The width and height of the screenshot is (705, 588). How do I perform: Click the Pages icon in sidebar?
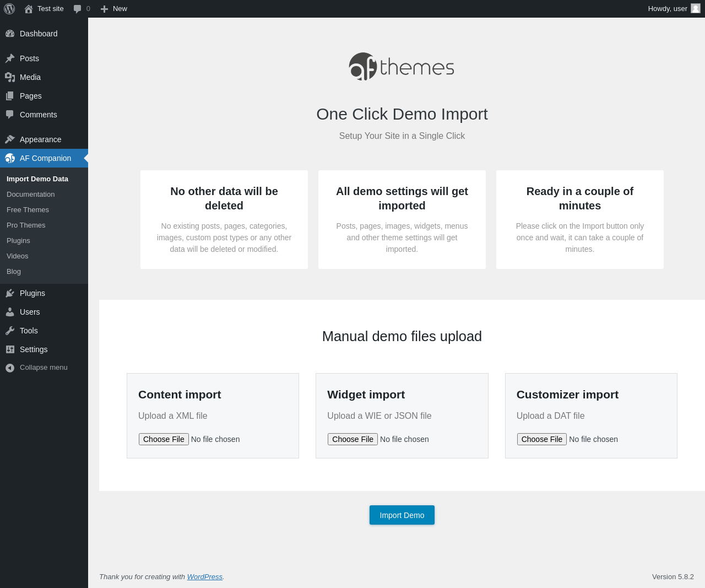pyautogui.click(x=10, y=96)
